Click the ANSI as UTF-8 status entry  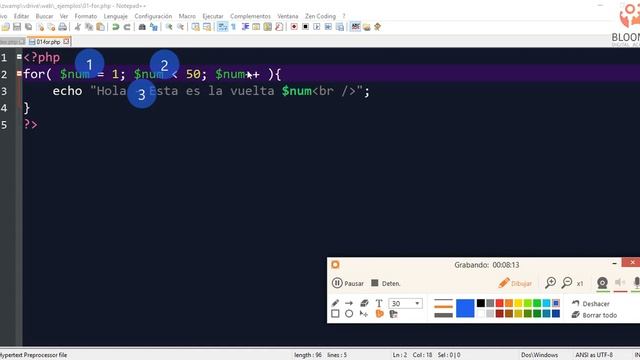pos(594,355)
